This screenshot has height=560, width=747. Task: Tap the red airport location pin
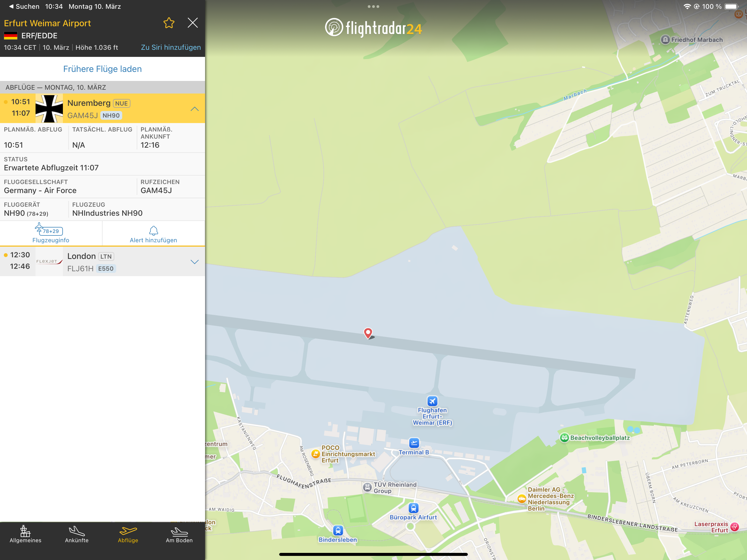(x=368, y=333)
